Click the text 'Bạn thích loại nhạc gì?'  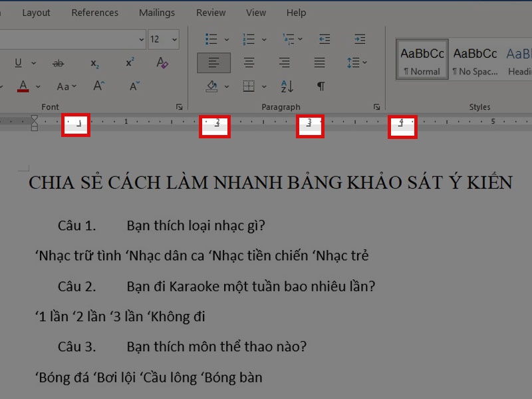coord(196,225)
